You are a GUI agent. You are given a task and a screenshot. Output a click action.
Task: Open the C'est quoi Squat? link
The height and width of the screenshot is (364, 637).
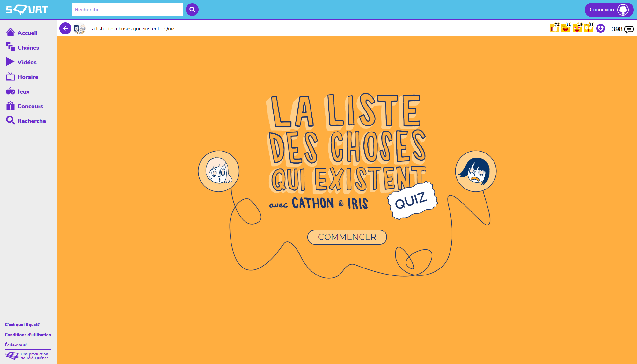[x=22, y=325]
